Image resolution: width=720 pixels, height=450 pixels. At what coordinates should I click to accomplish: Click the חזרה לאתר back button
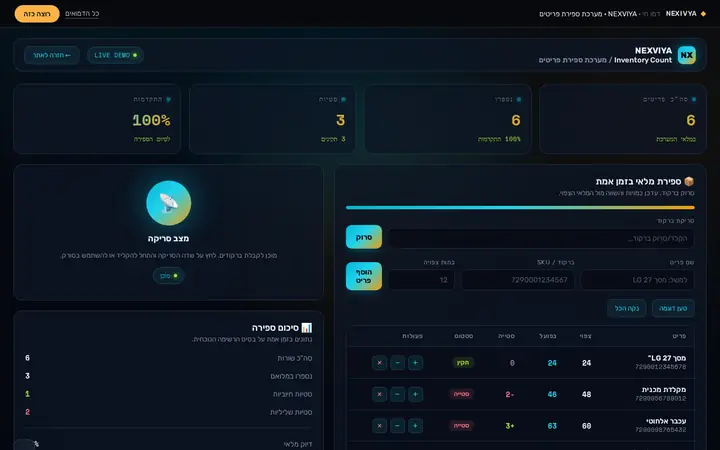[x=52, y=55]
